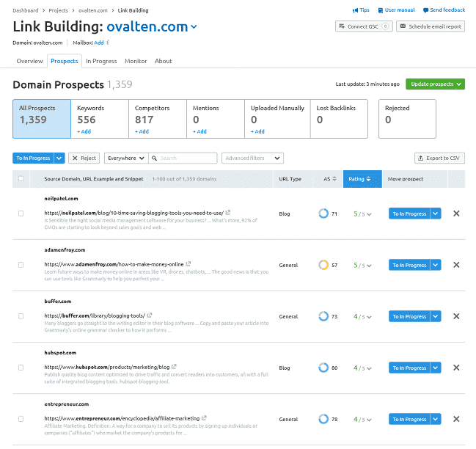Open external link icon for entrepreneur.com URL
Screen dimensions: 476x449
(x=204, y=418)
